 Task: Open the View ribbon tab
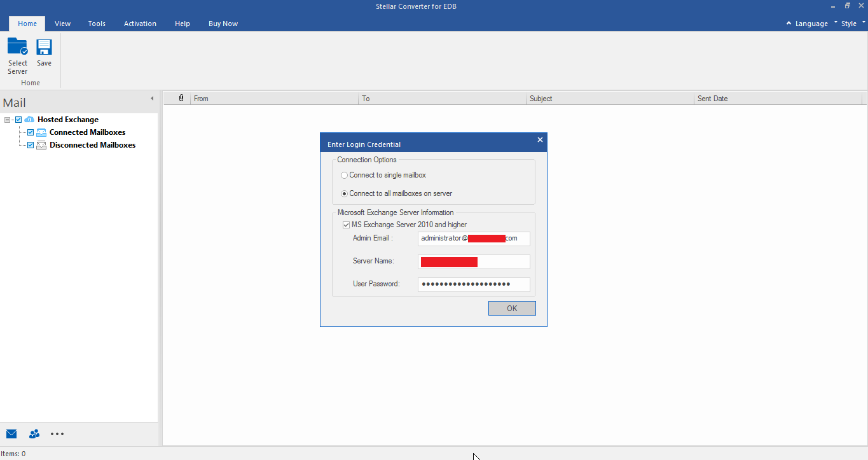pos(62,24)
